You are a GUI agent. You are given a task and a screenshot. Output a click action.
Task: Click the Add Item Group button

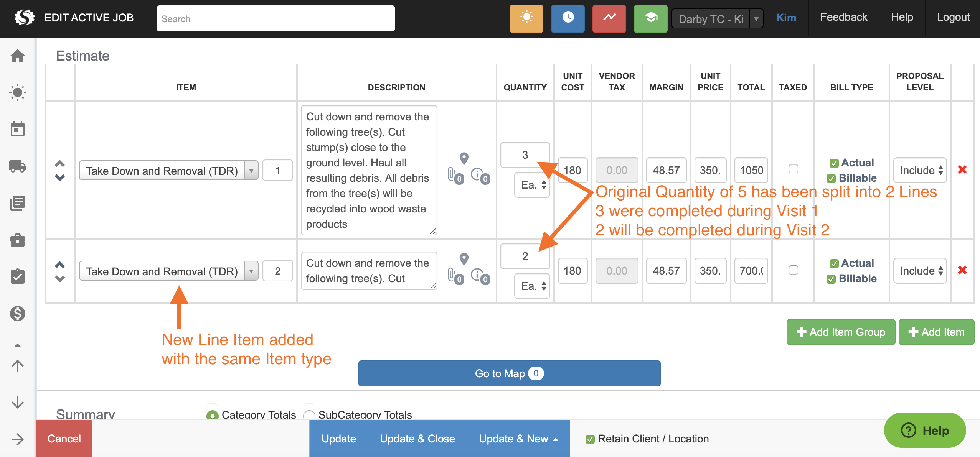(840, 332)
